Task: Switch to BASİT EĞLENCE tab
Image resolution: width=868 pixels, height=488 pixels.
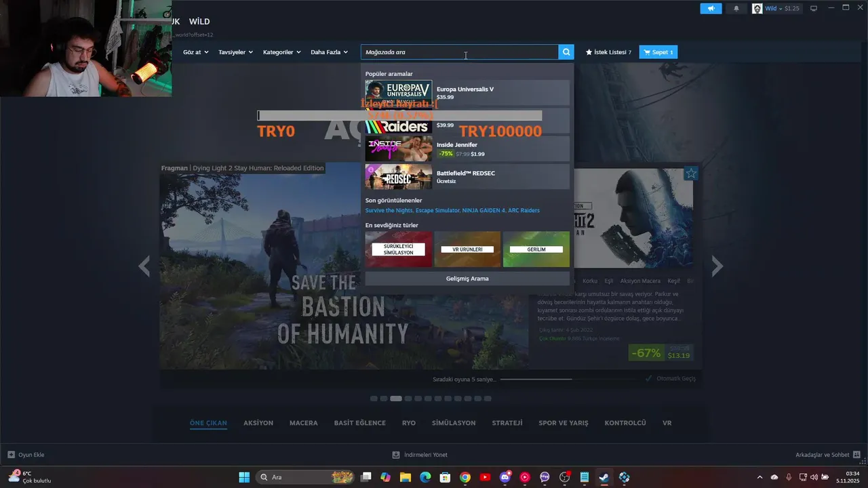Action: pos(359,423)
